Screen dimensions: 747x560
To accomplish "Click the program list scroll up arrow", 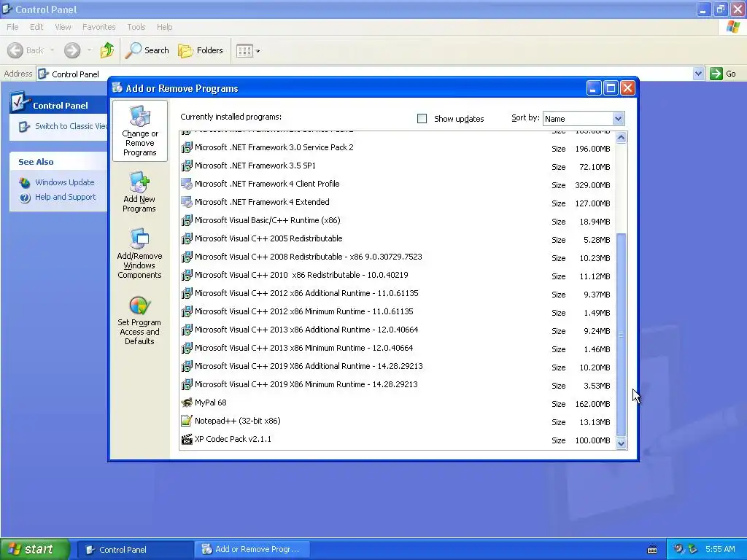I will [x=621, y=138].
